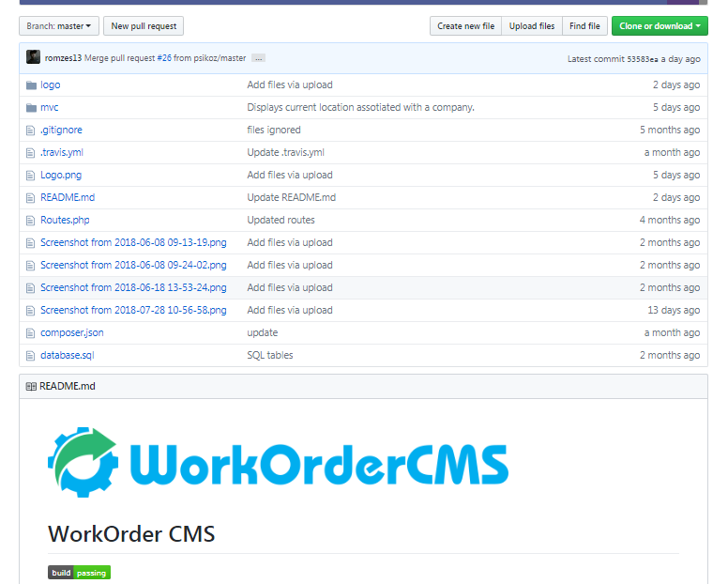
Task: Click the New pull request button
Action: click(x=144, y=26)
